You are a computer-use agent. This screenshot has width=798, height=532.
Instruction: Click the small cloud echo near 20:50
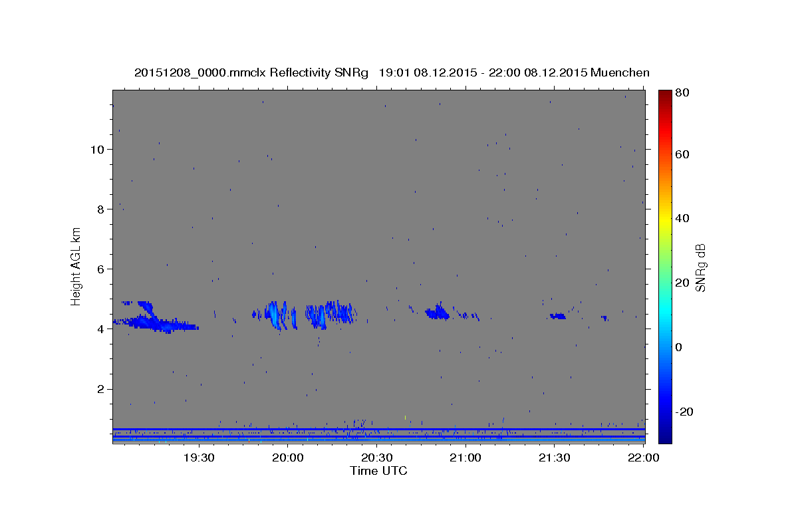438,311
